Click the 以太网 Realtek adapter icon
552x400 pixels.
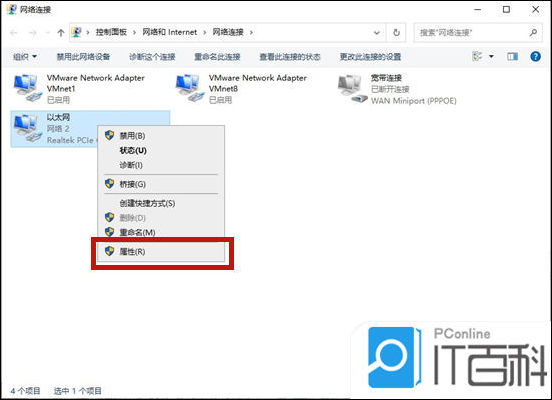coord(27,129)
